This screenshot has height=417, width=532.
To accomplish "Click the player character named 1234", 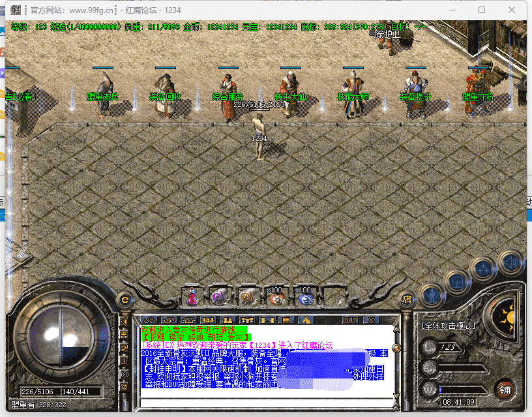I will coord(259,136).
